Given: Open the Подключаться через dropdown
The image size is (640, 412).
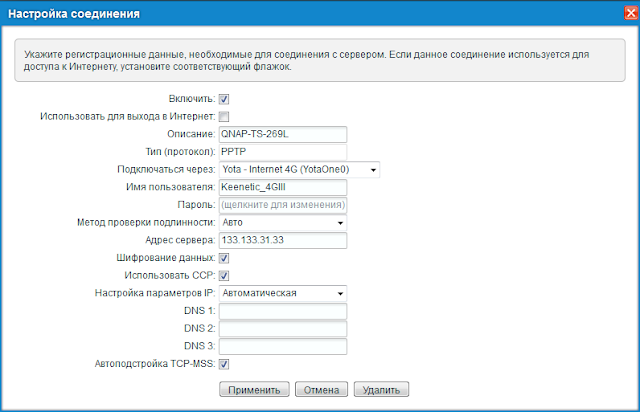Looking at the screenshot, I should 299,169.
